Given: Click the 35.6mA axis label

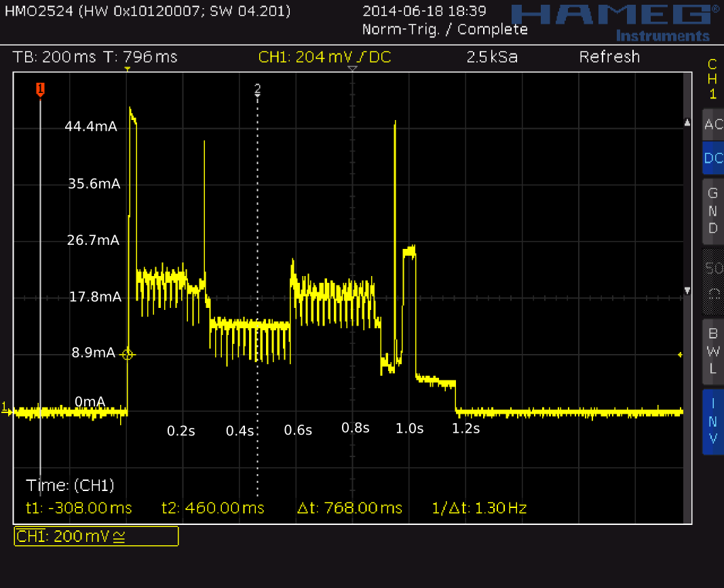Looking at the screenshot, I should point(94,184).
